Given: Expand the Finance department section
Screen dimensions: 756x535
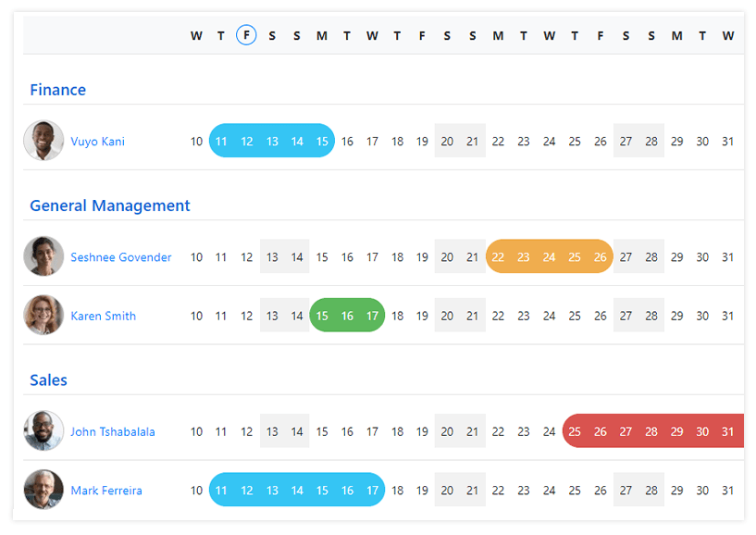Looking at the screenshot, I should point(57,90).
